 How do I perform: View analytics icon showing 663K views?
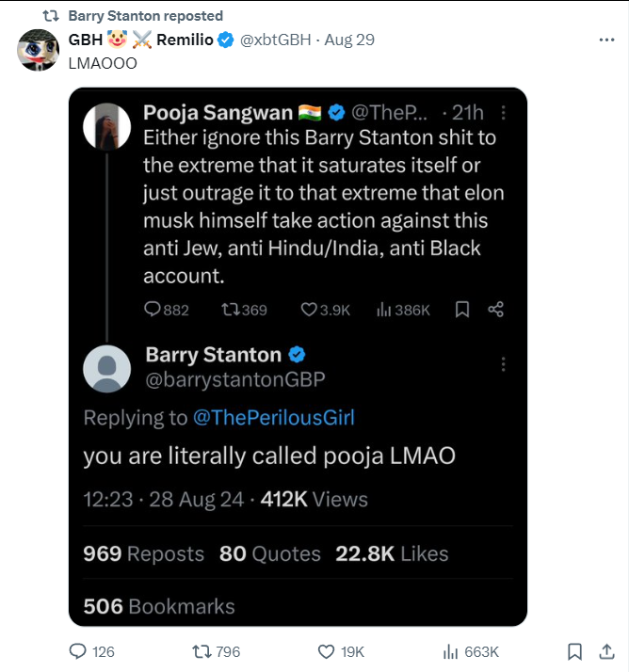(450, 652)
